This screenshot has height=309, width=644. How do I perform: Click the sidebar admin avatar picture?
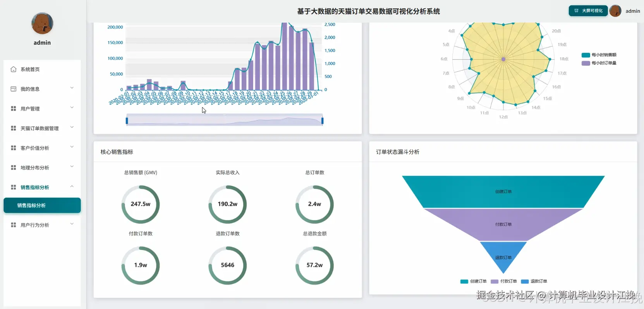[42, 23]
